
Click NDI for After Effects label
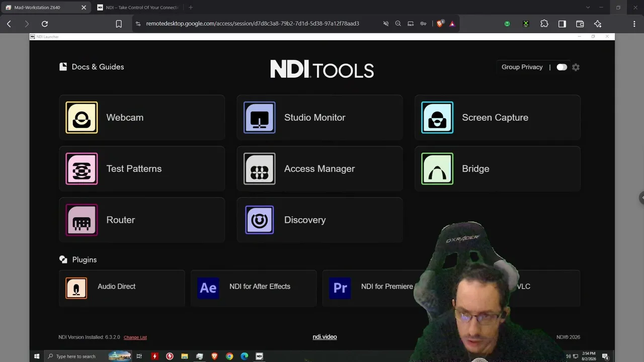click(x=260, y=287)
